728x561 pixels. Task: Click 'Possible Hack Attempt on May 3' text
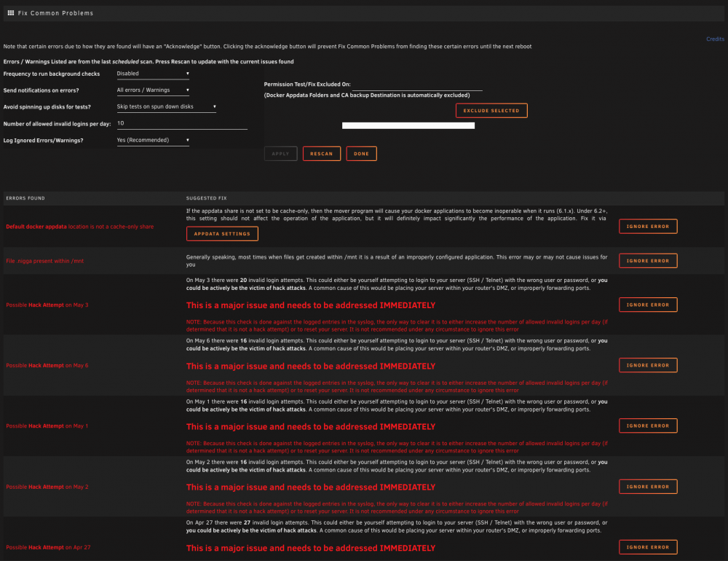pyautogui.click(x=47, y=305)
